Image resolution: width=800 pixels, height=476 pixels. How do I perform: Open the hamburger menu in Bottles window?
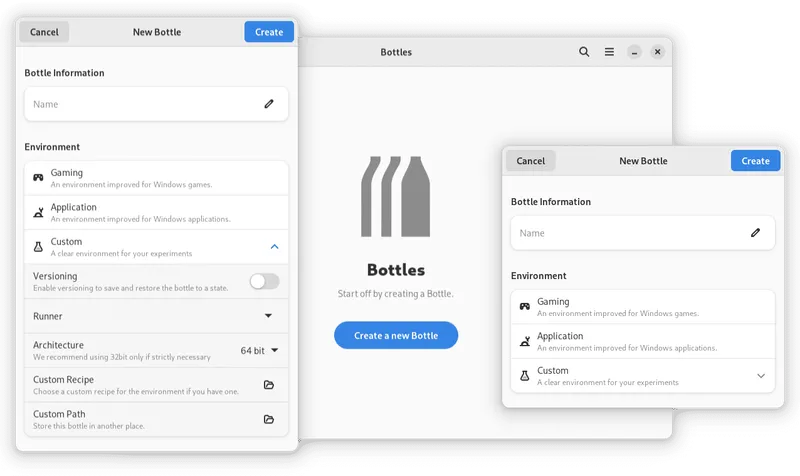(609, 52)
